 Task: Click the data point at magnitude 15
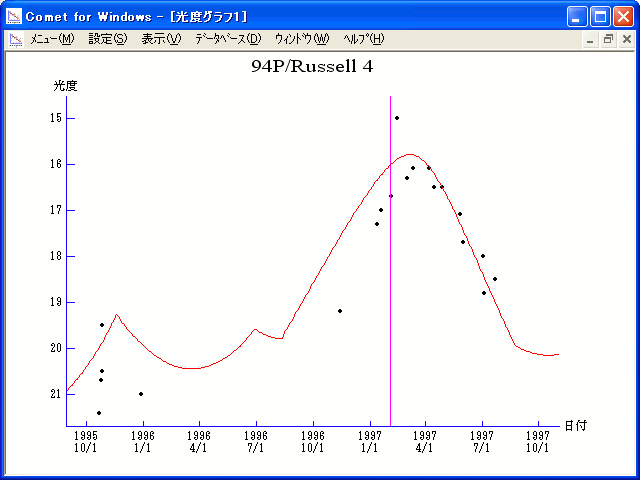point(397,118)
